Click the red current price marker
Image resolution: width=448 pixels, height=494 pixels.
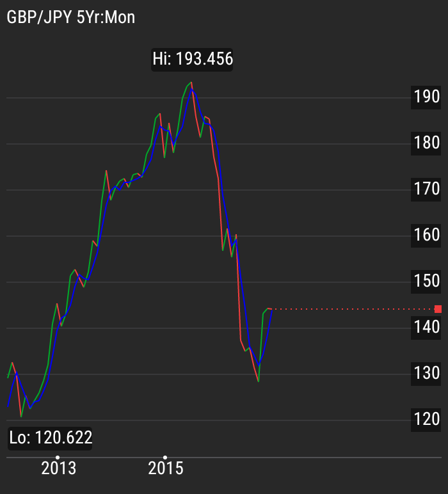pos(438,309)
